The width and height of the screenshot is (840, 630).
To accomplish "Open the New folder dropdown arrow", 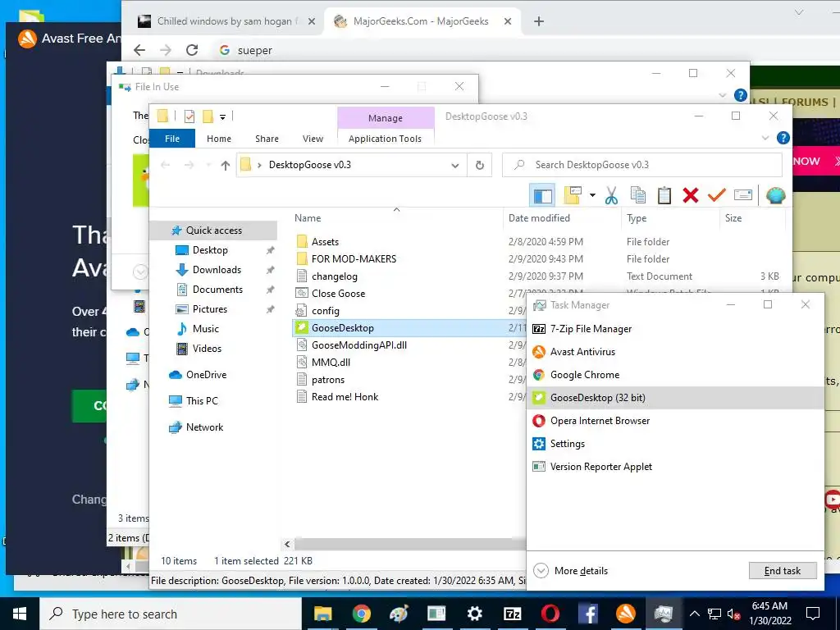I will coord(592,195).
